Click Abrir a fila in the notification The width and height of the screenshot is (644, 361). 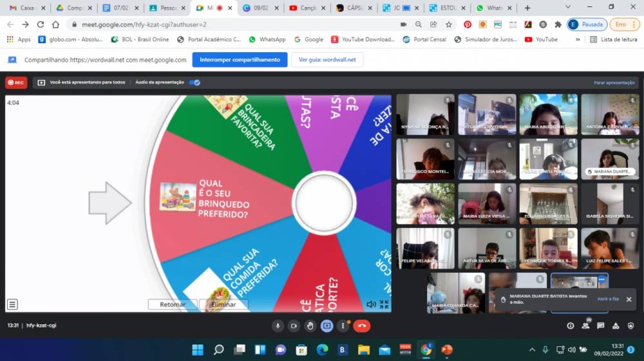[608, 299]
